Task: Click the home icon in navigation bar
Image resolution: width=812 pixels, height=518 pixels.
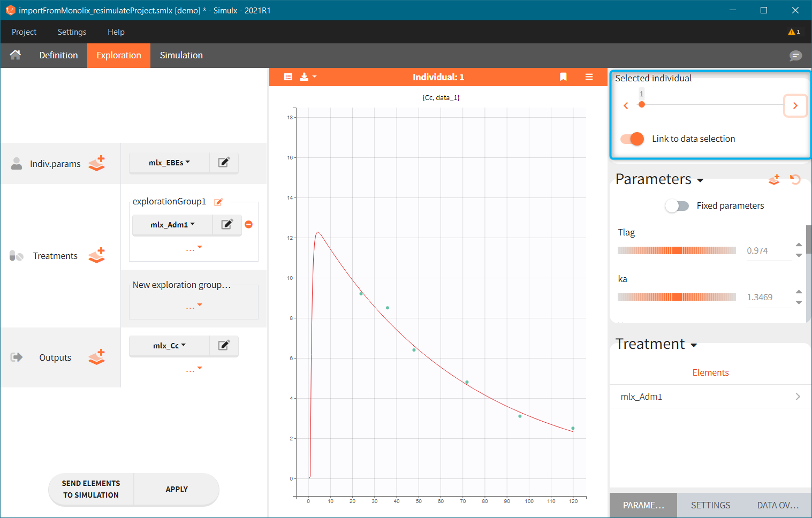Action: tap(16, 55)
